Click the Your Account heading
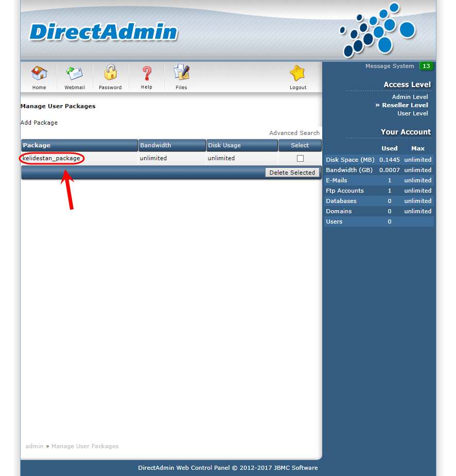Viewport: 456px width, 476px height. pos(406,132)
